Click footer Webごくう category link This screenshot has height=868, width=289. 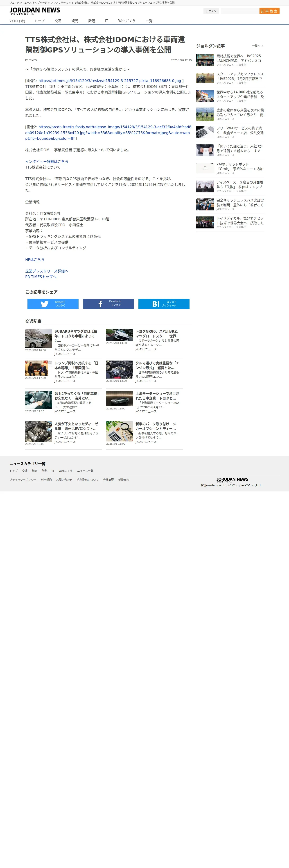(65, 471)
